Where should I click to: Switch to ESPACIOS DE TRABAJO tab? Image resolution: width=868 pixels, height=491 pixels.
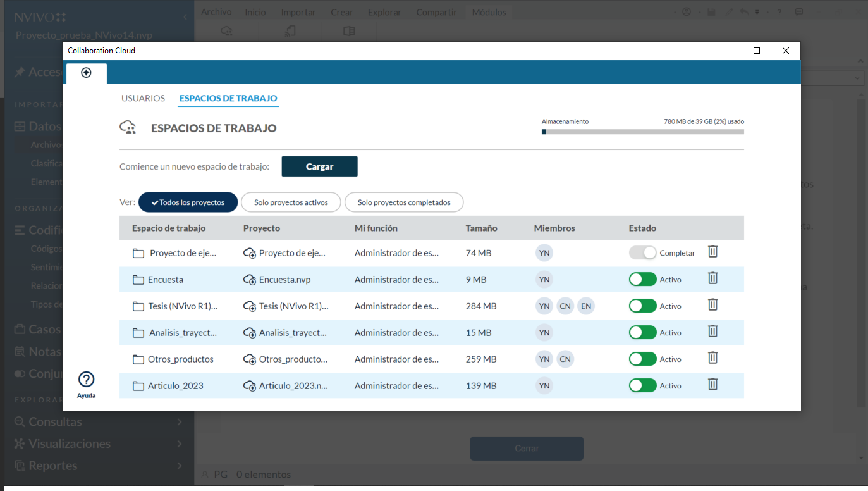coord(228,98)
